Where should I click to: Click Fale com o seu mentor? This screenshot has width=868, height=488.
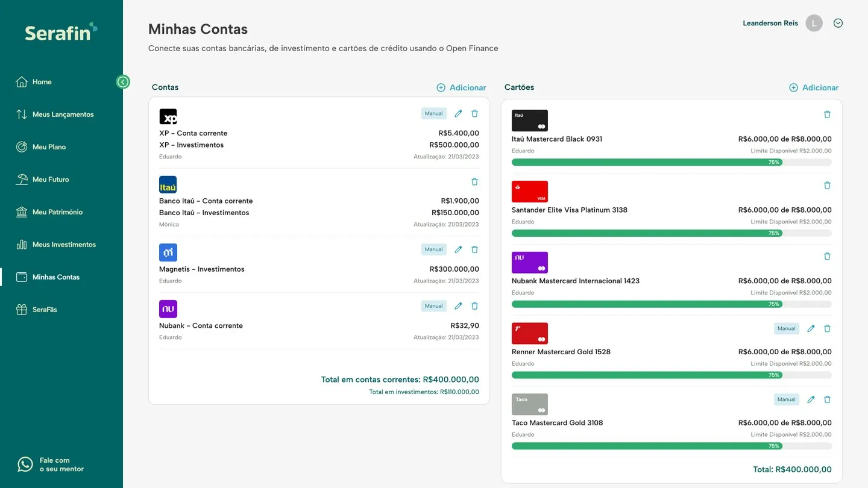51,465
